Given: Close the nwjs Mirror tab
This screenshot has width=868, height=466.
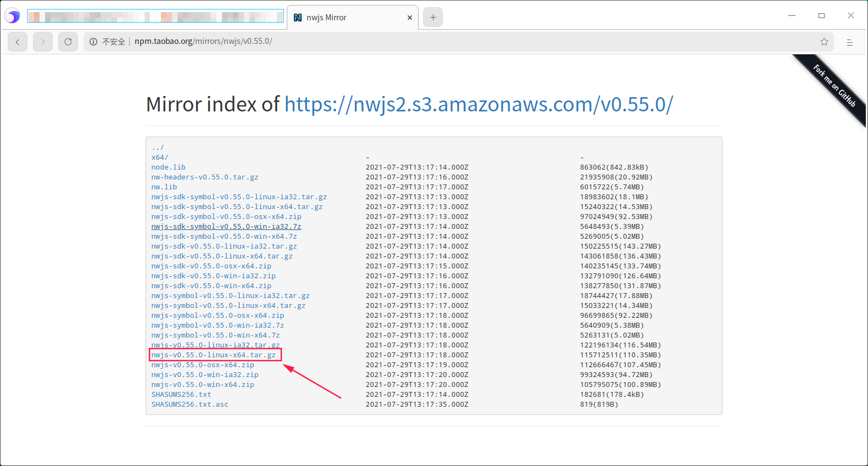Looking at the screenshot, I should 410,18.
